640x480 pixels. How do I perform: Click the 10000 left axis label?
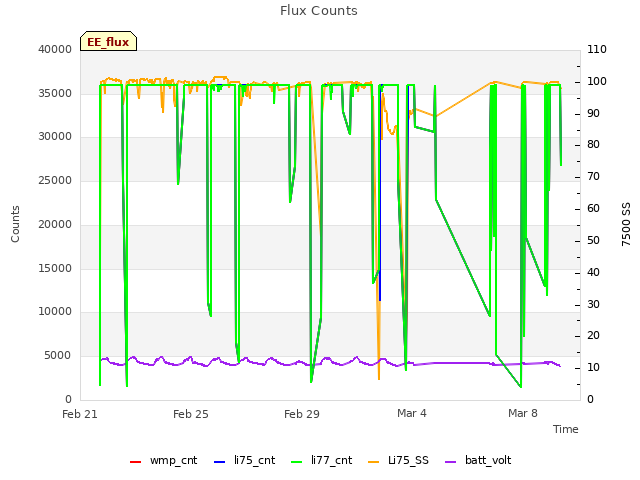(x=55, y=311)
